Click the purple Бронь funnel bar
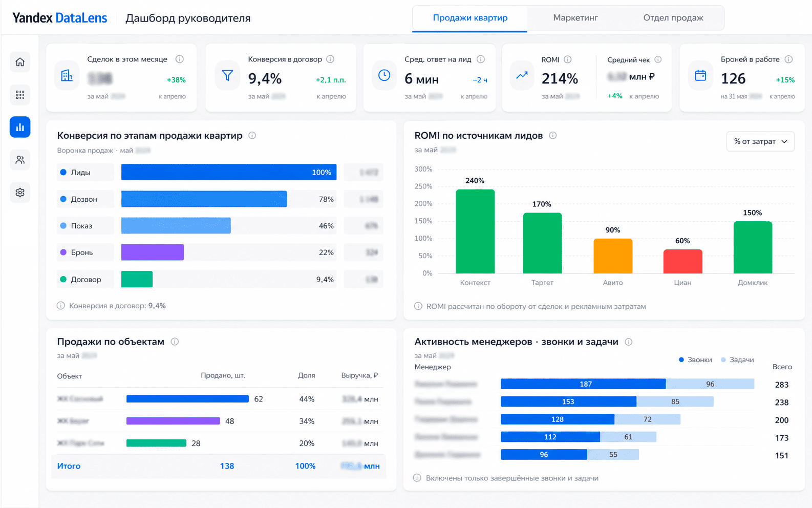The height and width of the screenshot is (508, 812). [x=153, y=252]
